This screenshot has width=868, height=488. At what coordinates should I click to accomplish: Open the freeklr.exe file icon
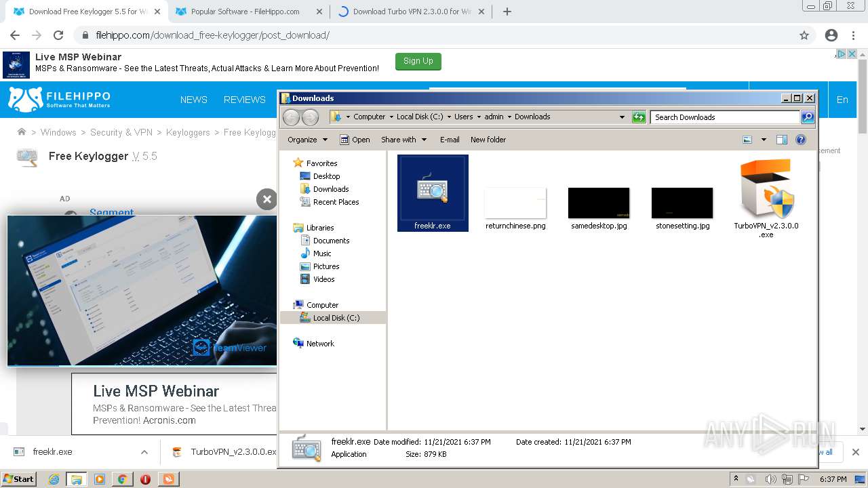coord(433,192)
